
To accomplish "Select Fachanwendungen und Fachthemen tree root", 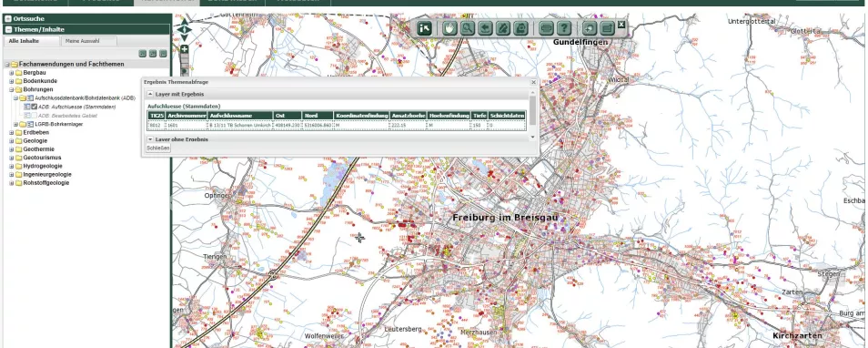I will [x=71, y=65].
